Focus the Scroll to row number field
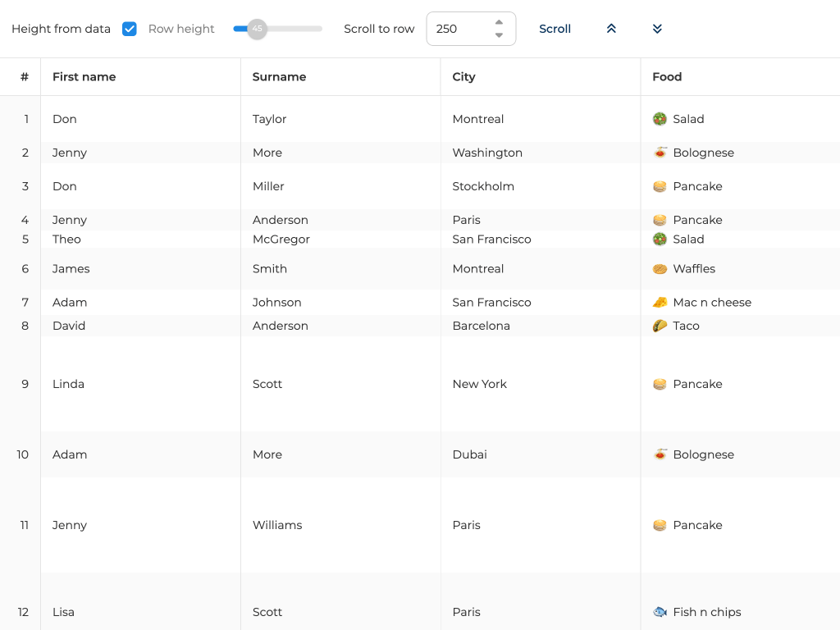840x630 pixels. [459, 29]
